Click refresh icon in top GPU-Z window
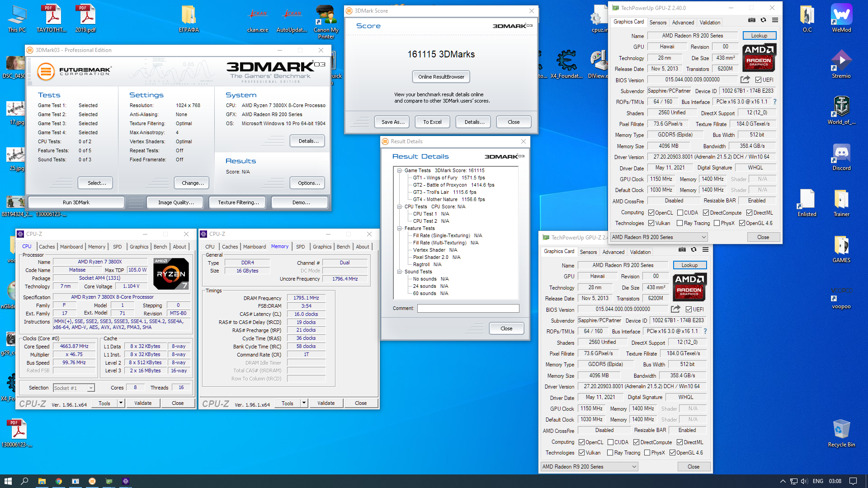 click(763, 20)
